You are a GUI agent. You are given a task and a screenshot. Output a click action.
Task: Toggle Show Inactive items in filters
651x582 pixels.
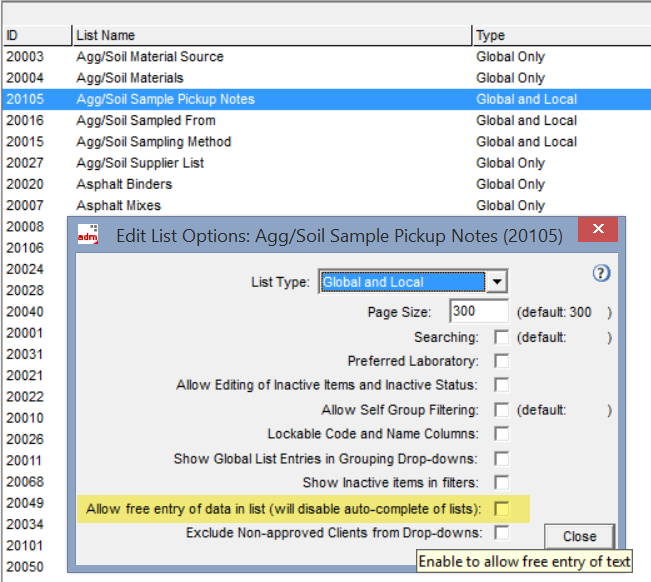pyautogui.click(x=502, y=483)
